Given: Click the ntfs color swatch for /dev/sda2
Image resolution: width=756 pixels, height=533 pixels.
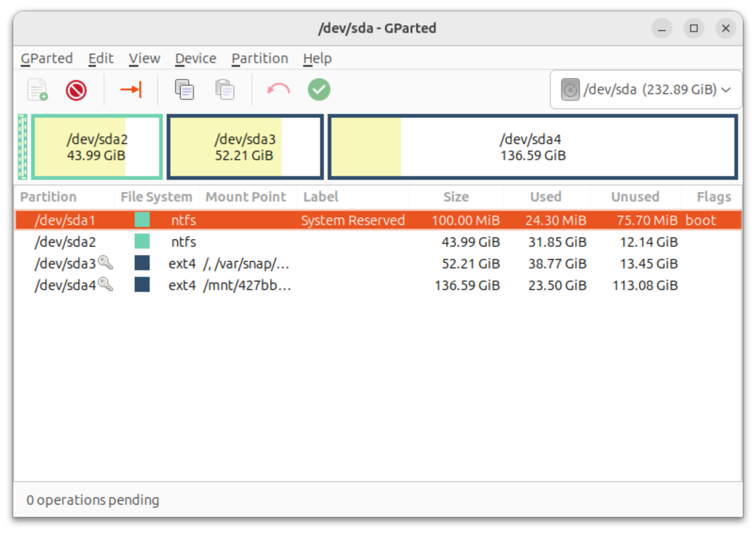Looking at the screenshot, I should [x=142, y=242].
